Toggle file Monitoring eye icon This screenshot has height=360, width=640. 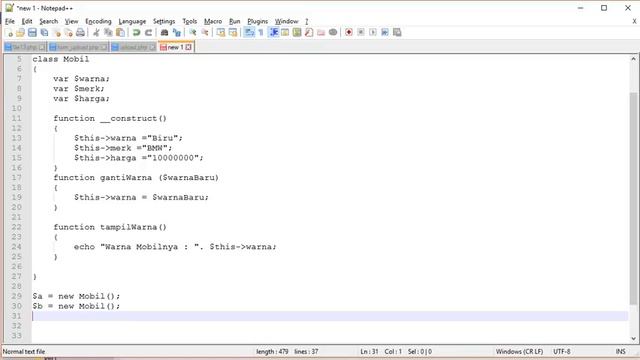click(x=333, y=33)
